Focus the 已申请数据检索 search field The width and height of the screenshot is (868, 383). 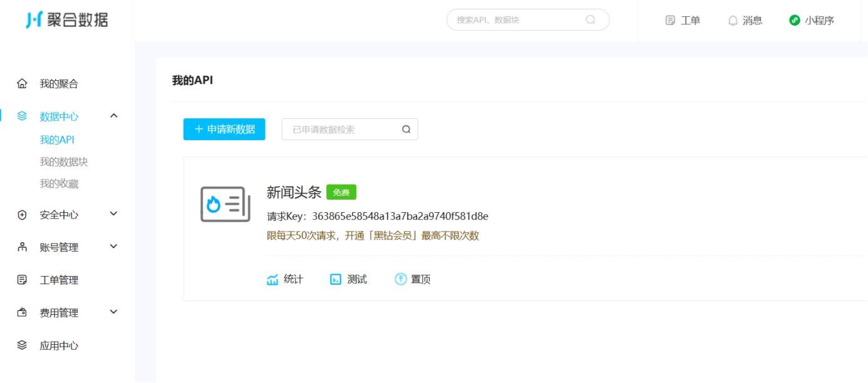tap(350, 129)
